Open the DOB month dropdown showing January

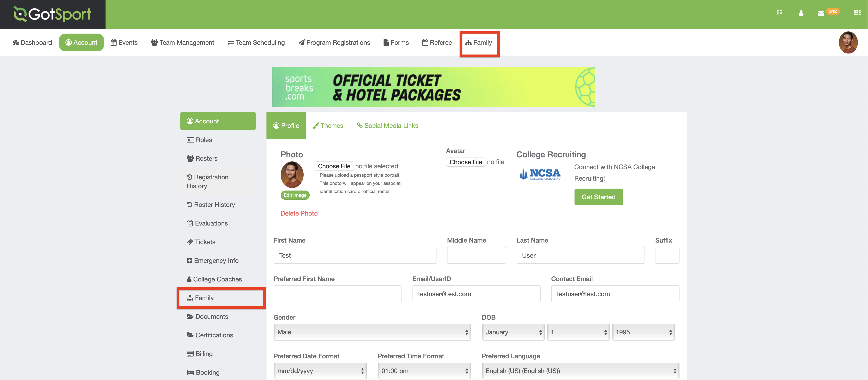(513, 332)
